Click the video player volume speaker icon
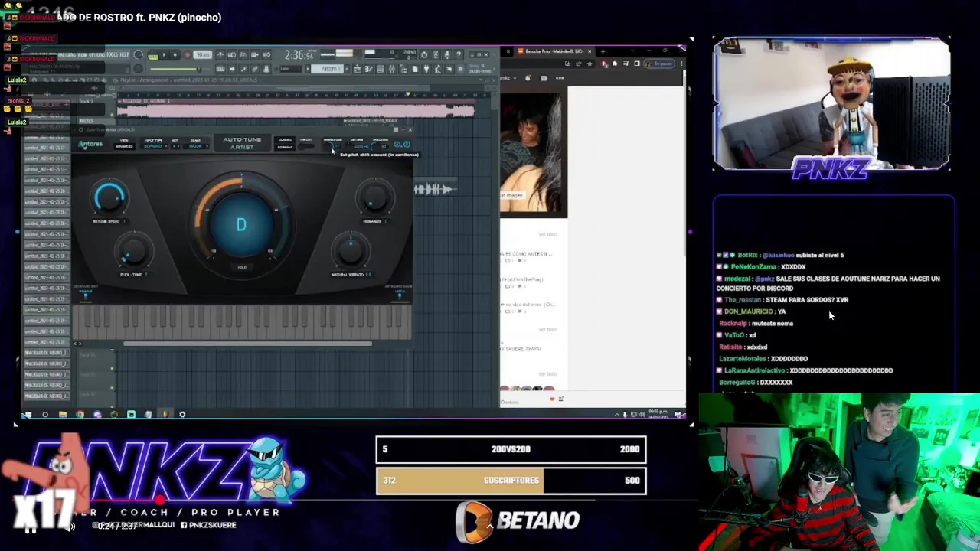980x551 pixels. (x=71, y=527)
